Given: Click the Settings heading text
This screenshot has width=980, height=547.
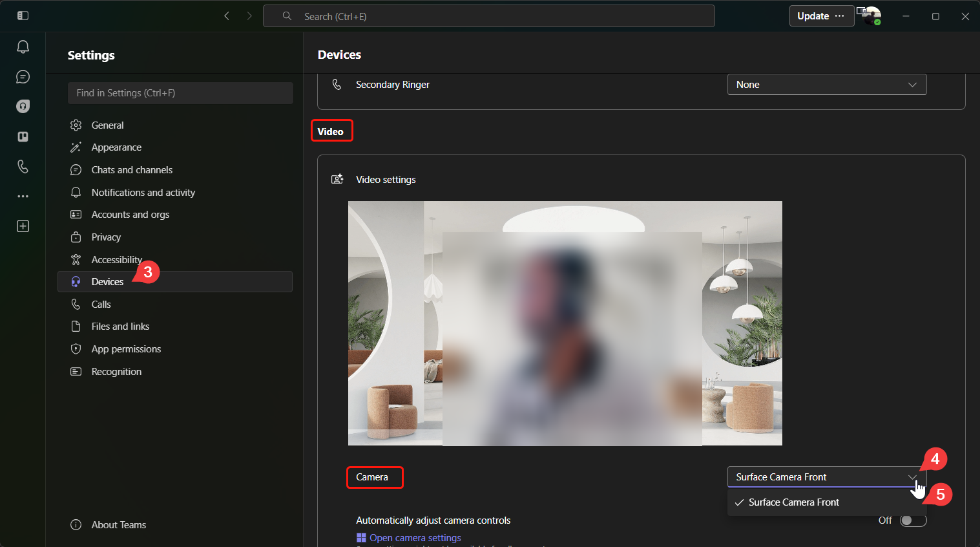Looking at the screenshot, I should tap(91, 56).
